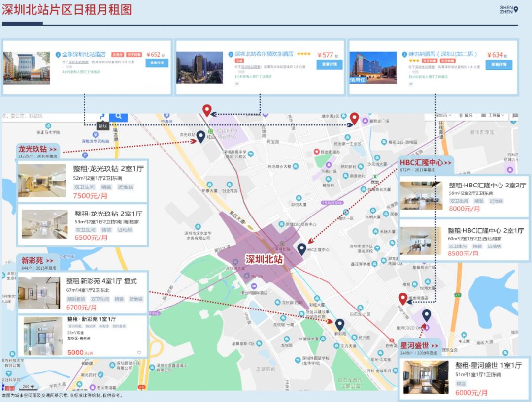Viewport: 532px width, 402px height.
Task: Click the 深圳高级中学 map marker icon
Action: click(x=251, y=154)
